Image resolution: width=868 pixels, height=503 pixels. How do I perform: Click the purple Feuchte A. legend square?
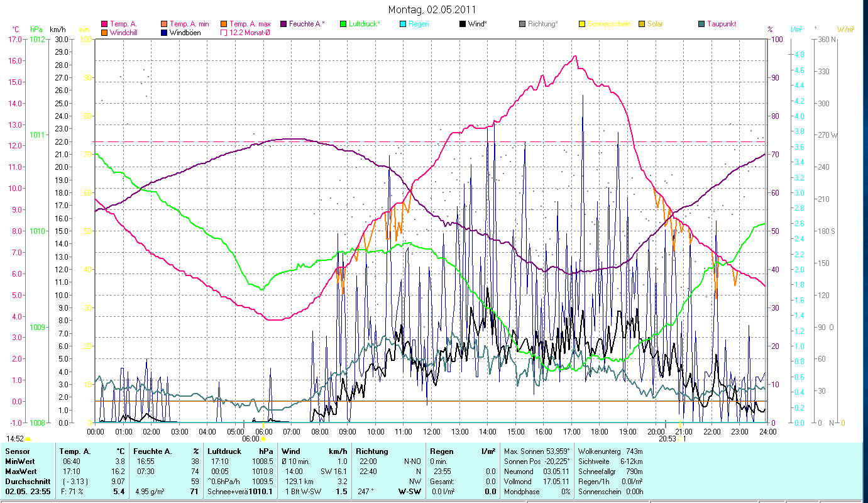point(283,24)
